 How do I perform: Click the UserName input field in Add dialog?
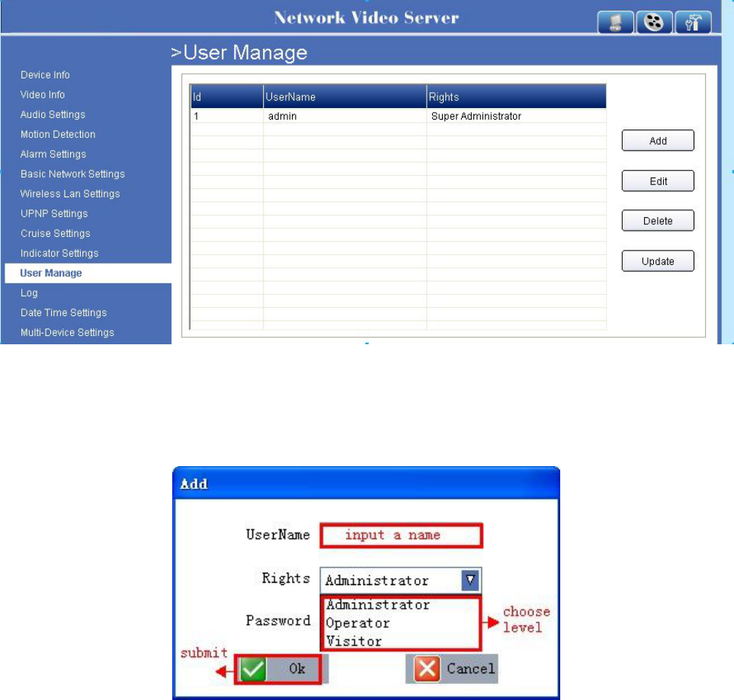click(x=401, y=535)
